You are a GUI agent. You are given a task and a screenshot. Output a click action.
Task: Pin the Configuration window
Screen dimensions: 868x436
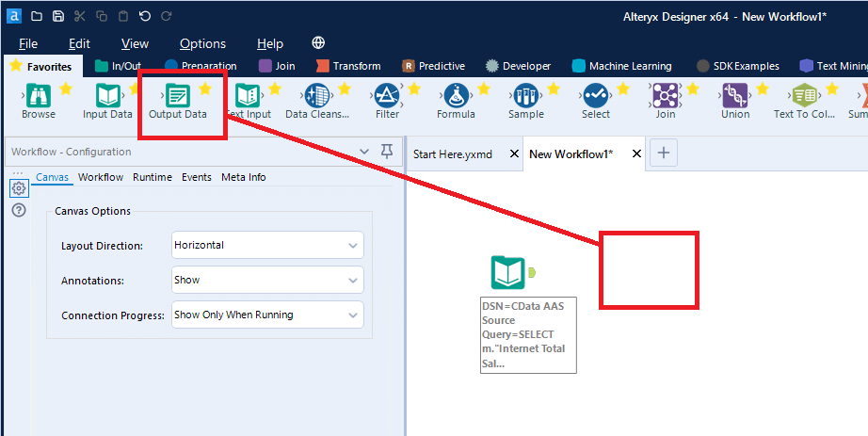387,151
